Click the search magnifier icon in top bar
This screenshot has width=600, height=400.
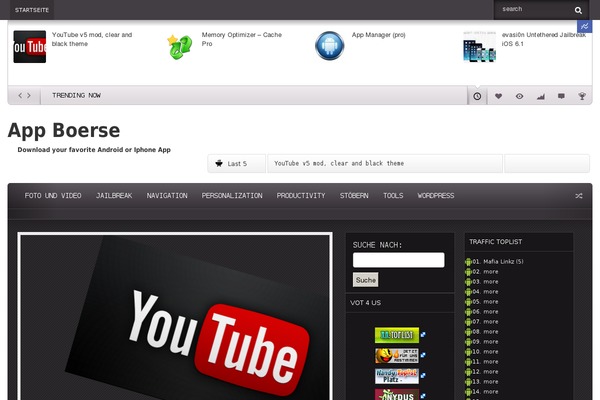pyautogui.click(x=578, y=10)
